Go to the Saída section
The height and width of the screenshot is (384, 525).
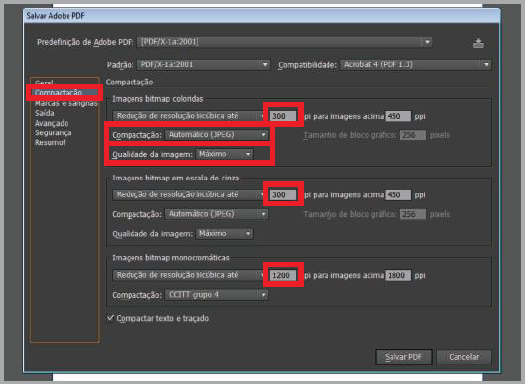tap(45, 113)
